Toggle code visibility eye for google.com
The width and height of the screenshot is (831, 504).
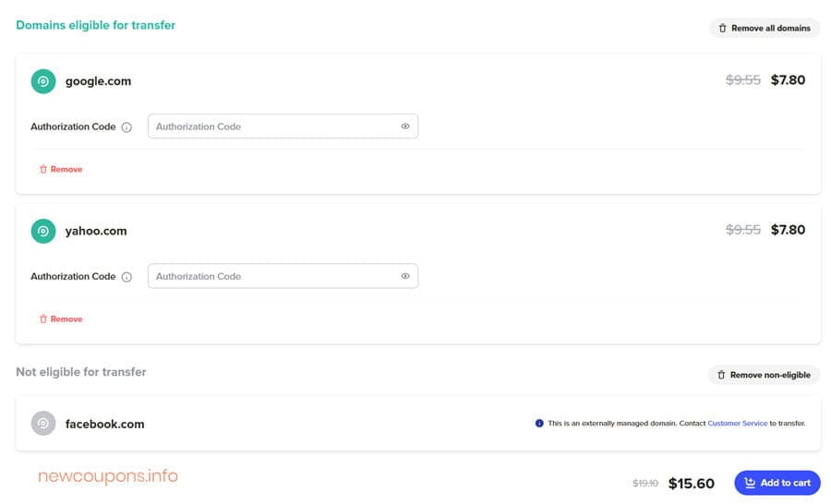pyautogui.click(x=405, y=126)
